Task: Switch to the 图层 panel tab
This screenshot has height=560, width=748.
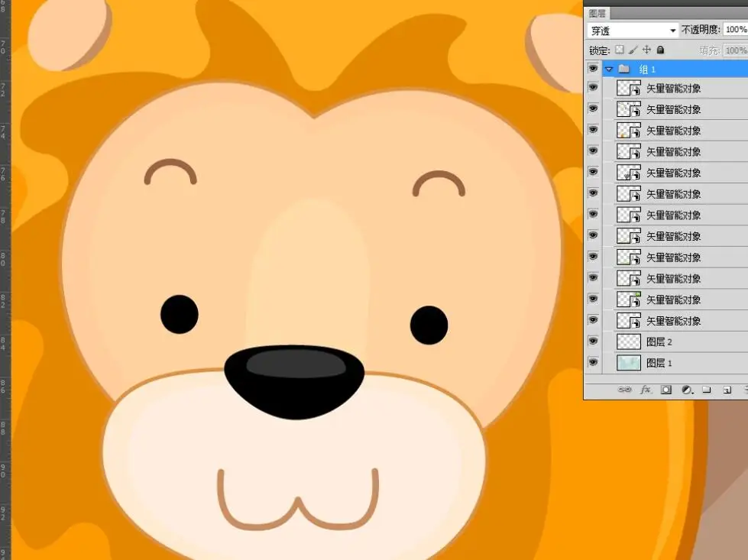Action: pos(597,13)
